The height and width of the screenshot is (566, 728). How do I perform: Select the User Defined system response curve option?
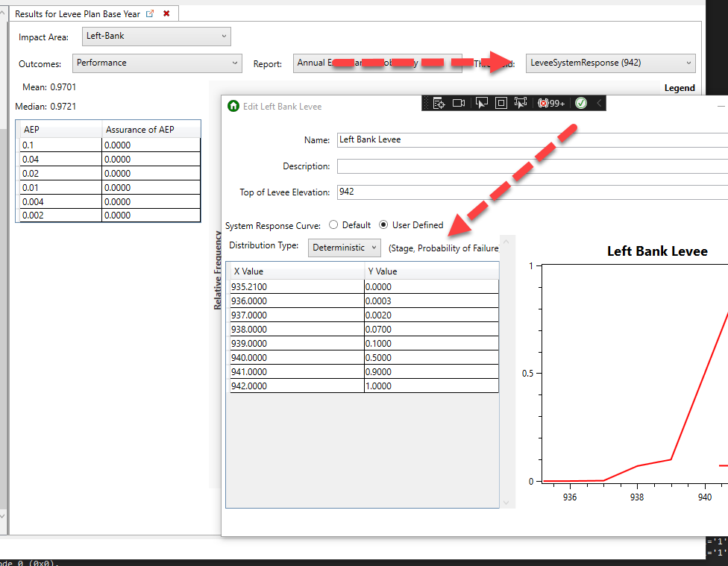[x=382, y=224]
